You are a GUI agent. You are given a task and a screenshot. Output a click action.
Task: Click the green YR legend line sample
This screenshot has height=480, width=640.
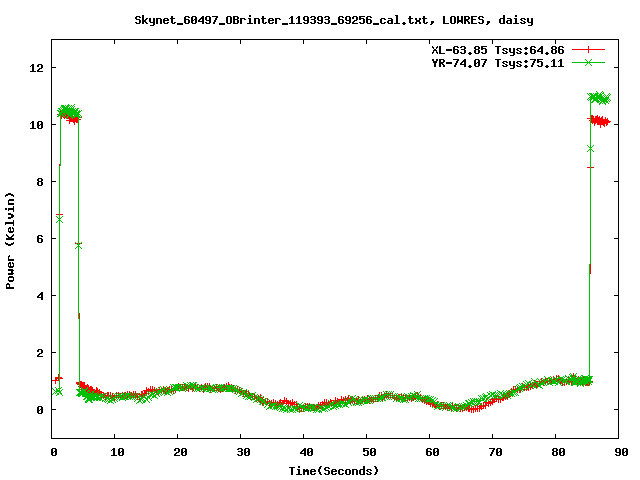[x=588, y=62]
